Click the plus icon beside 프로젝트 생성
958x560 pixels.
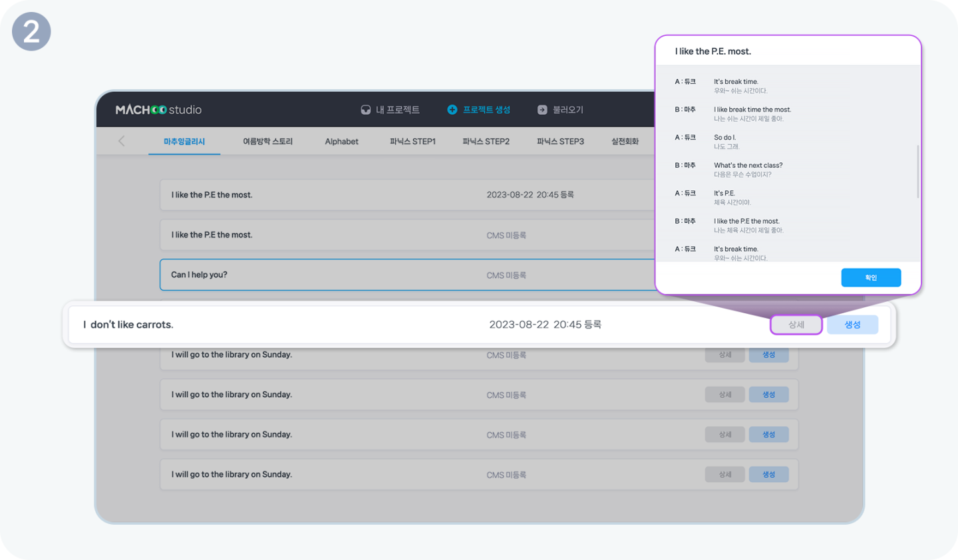point(452,110)
